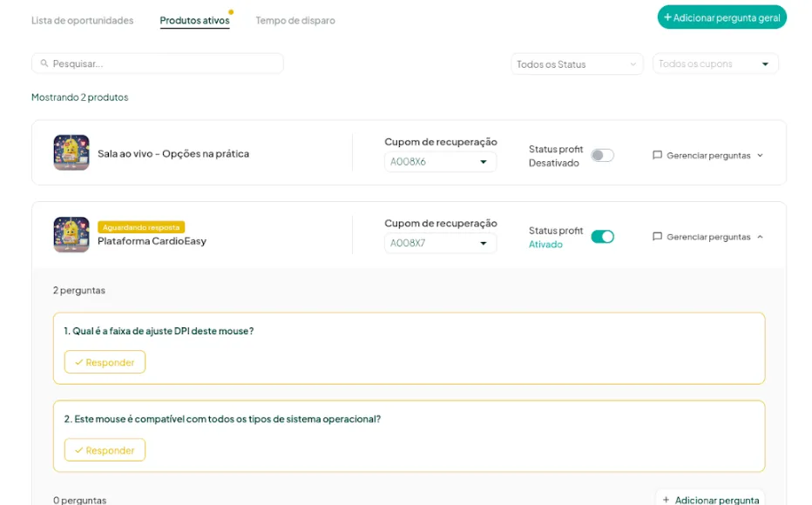Viewport: 812px width, 505px height.
Task: Click 'Plataforma CardioEasy' product name
Action: point(152,241)
